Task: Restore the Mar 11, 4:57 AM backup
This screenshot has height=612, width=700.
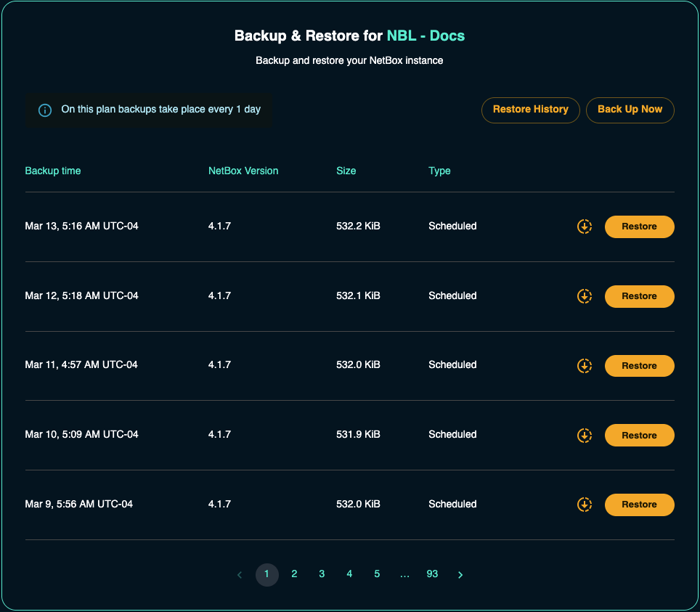Action: [639, 366]
